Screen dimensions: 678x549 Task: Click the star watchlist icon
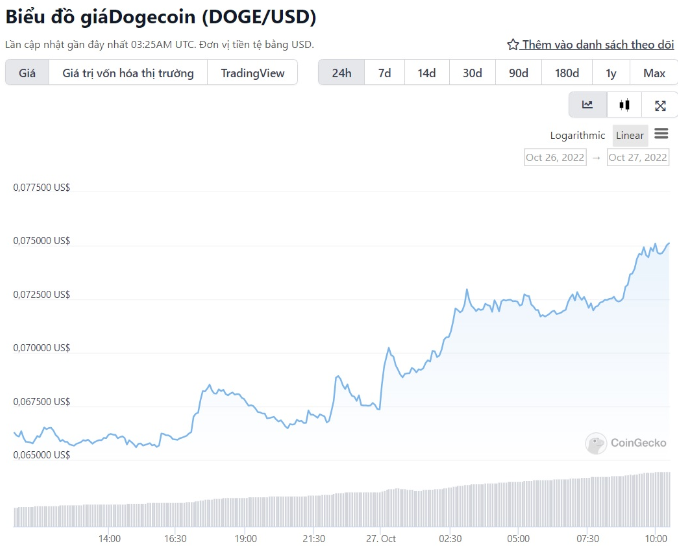pyautogui.click(x=513, y=45)
